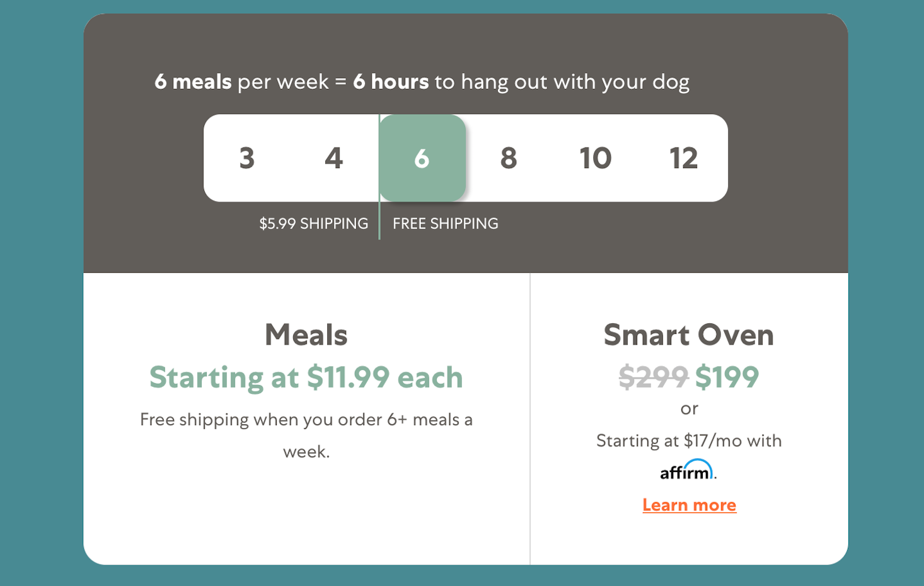The height and width of the screenshot is (586, 924).
Task: Click the free shipping description text
Action: [306, 435]
